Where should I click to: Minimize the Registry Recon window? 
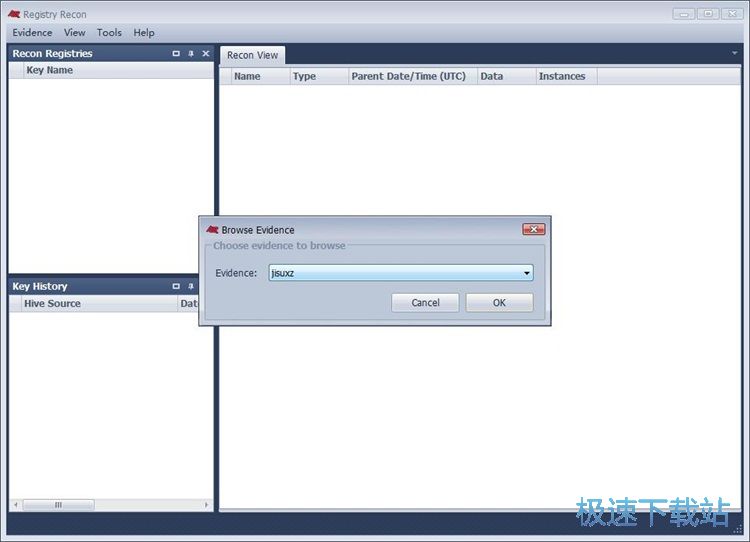click(x=684, y=14)
